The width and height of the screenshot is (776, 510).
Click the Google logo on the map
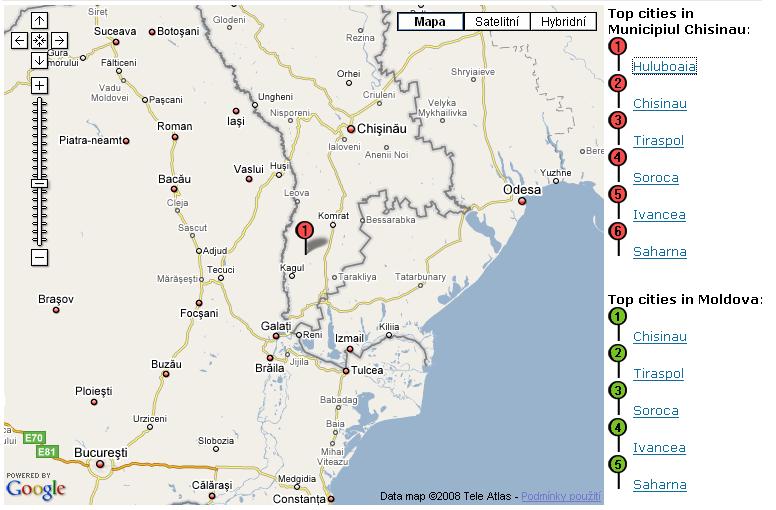(x=36, y=487)
